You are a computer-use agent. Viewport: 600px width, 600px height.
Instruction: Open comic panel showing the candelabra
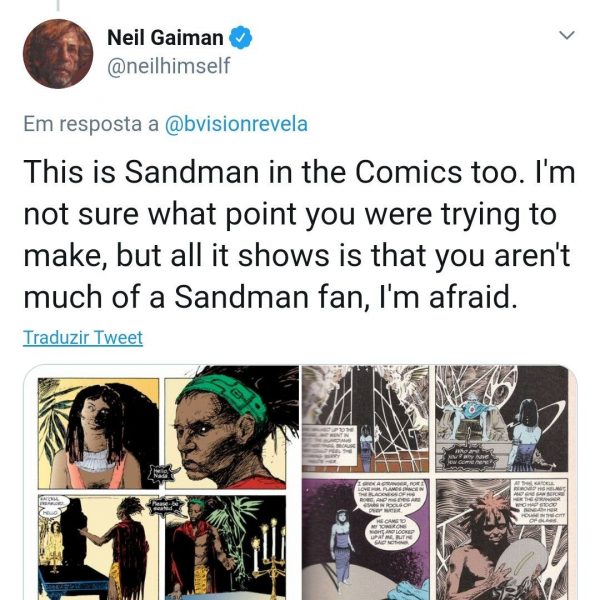[x=225, y=547]
